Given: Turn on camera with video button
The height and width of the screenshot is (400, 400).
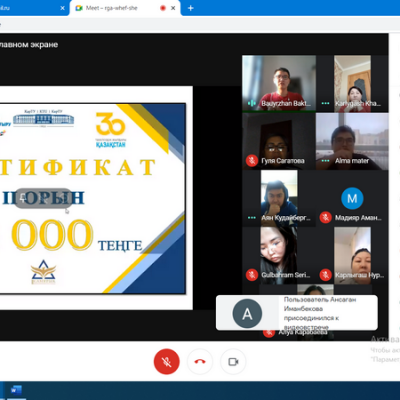Looking at the screenshot, I should pos(233,361).
